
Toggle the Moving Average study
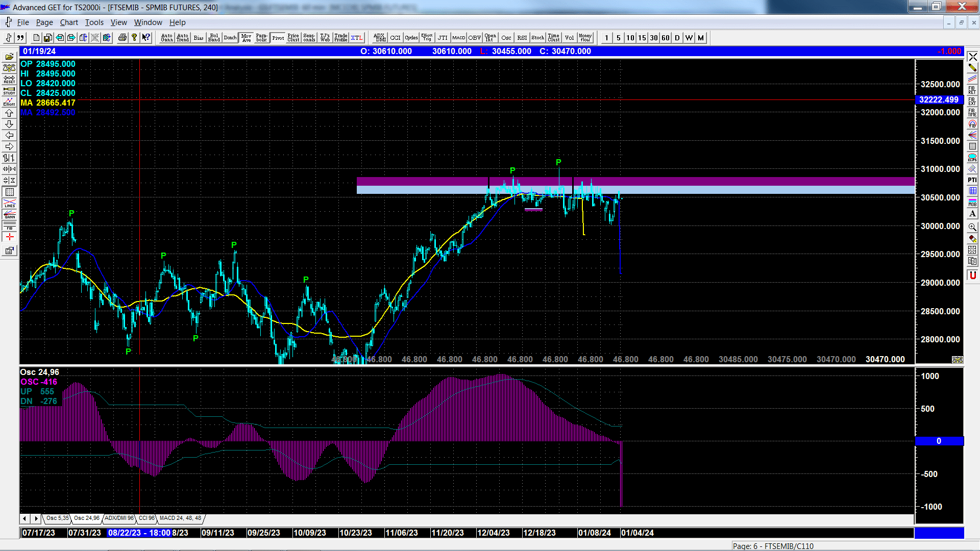click(246, 38)
